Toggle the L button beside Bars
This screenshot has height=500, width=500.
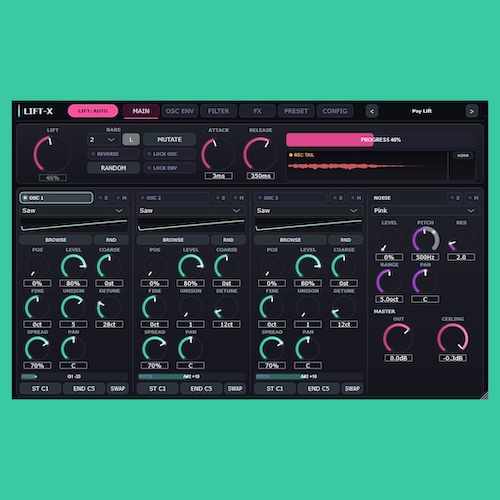(x=131, y=139)
